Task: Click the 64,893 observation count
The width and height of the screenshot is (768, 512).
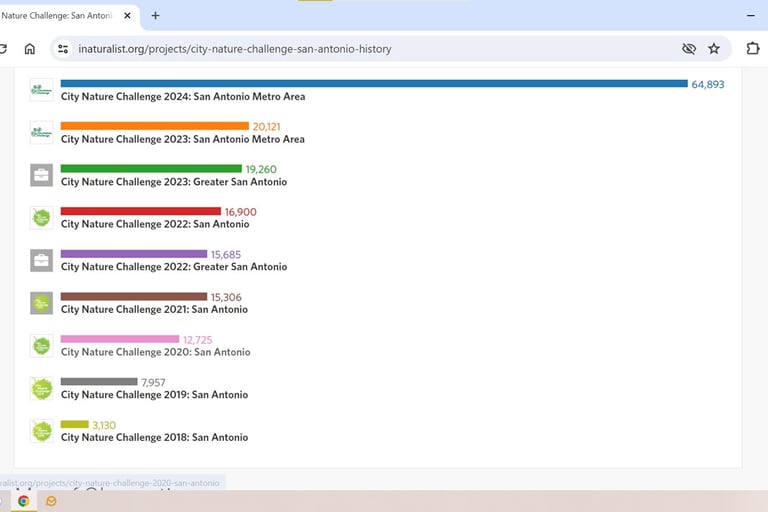Action: (x=708, y=84)
